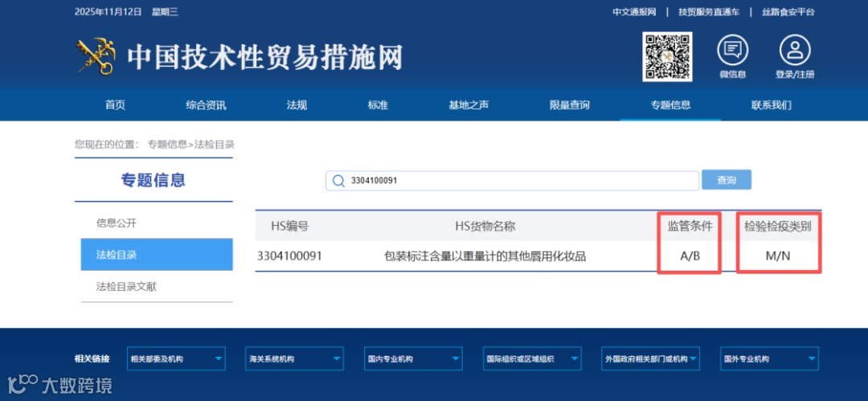Click the 检验检疫类别 column header
The image size is (868, 401).
coord(778,226)
